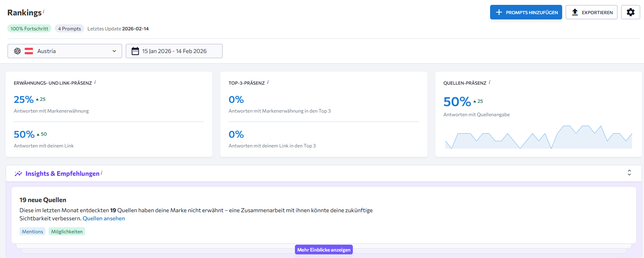Select the Mentions tag
The image size is (644, 258).
(32, 232)
